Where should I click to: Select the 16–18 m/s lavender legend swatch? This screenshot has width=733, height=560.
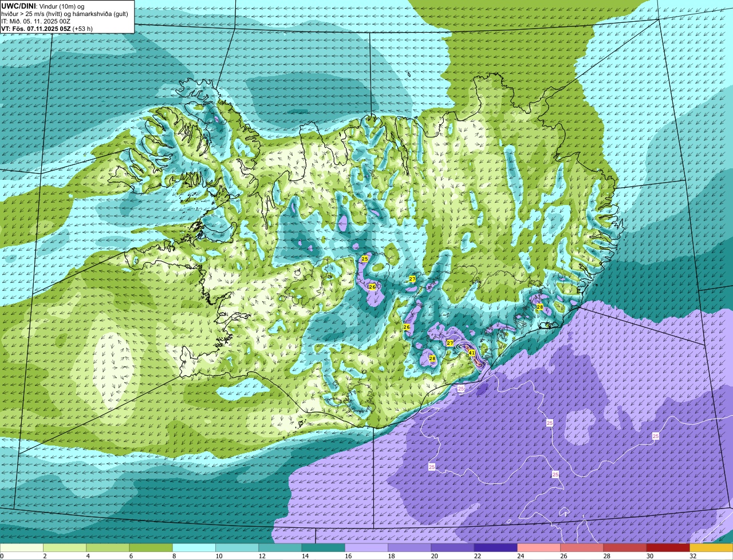366,548
